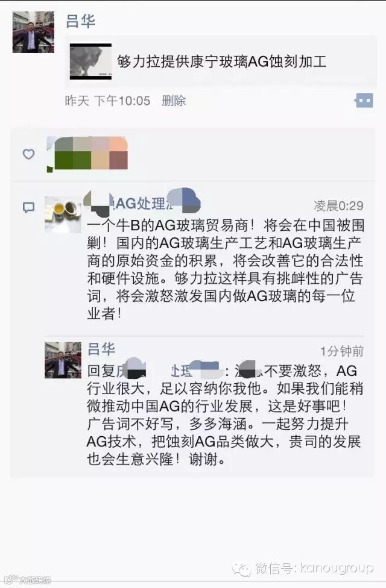Open the 够力拉提供康宁玻璃AG蚀刻加工 article link
This screenshot has width=386, height=588.
(221, 61)
